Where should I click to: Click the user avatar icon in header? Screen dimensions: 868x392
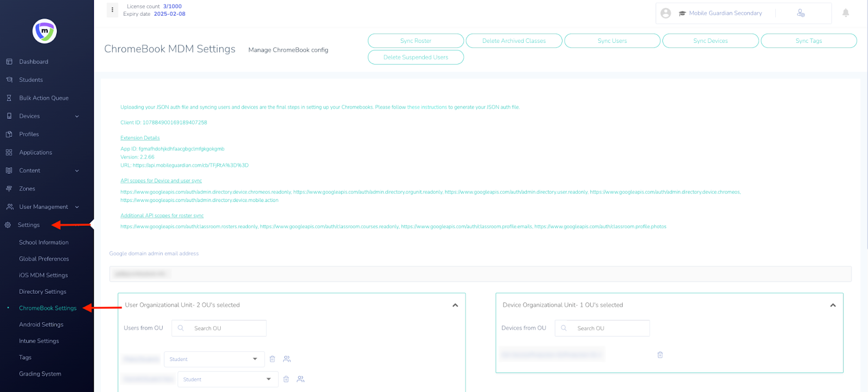pos(666,13)
